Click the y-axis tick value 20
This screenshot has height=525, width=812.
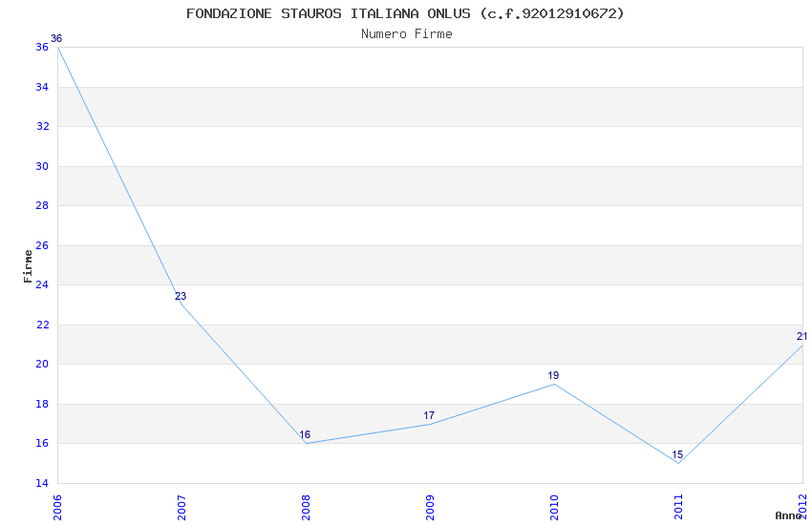(x=42, y=364)
